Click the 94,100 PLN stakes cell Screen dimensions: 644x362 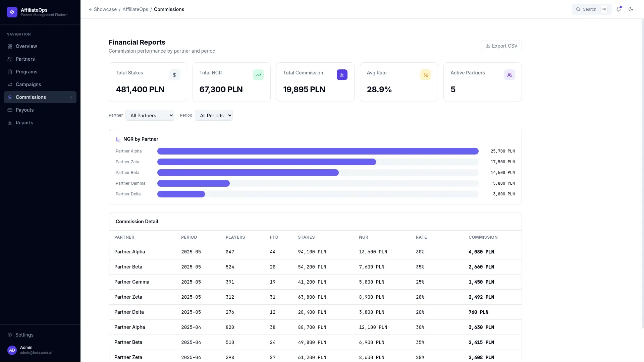[x=312, y=252]
